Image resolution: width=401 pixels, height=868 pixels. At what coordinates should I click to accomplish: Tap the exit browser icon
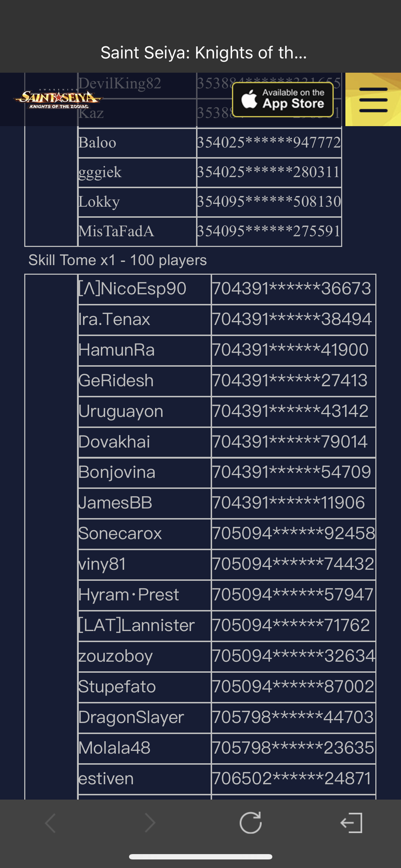tap(351, 823)
